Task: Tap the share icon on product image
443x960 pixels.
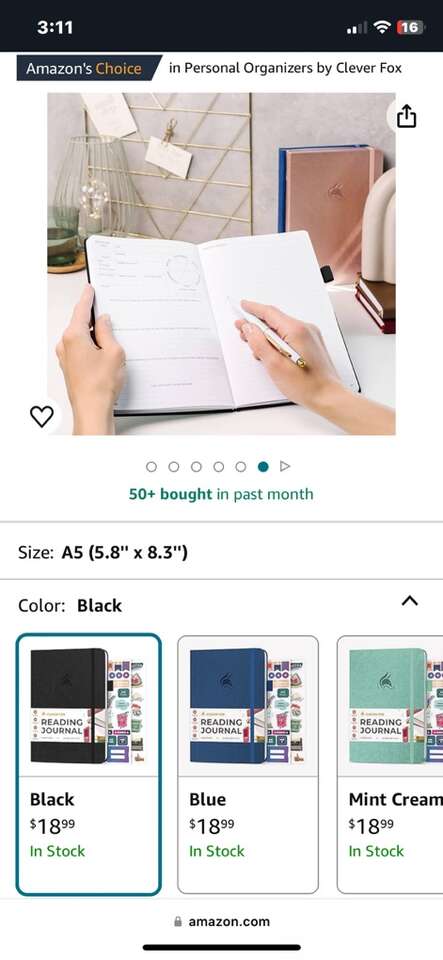Action: click(x=407, y=116)
